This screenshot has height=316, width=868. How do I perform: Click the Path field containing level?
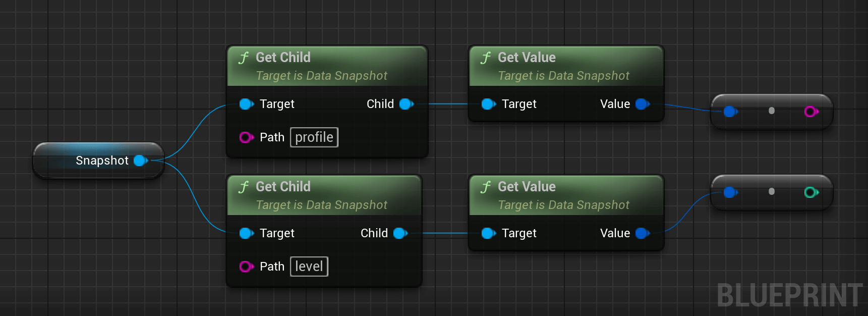(x=309, y=267)
